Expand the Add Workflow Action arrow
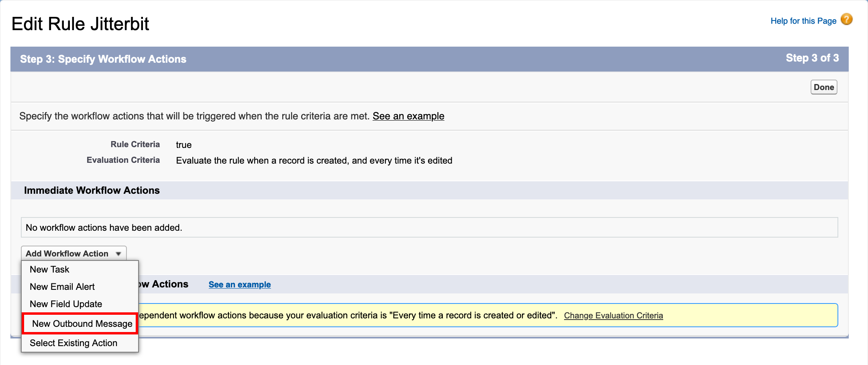This screenshot has width=868, height=365. pos(119,254)
